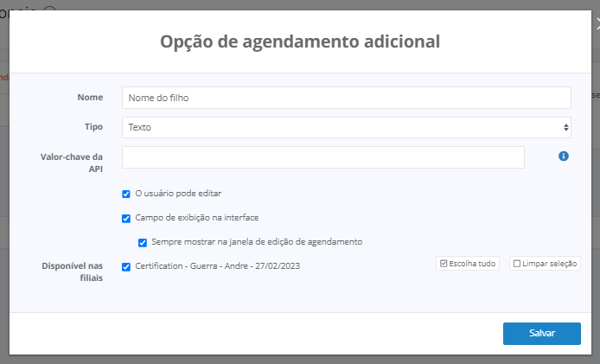Click the 'Escolha tudo' button
The height and width of the screenshot is (364, 600).
[x=468, y=264]
